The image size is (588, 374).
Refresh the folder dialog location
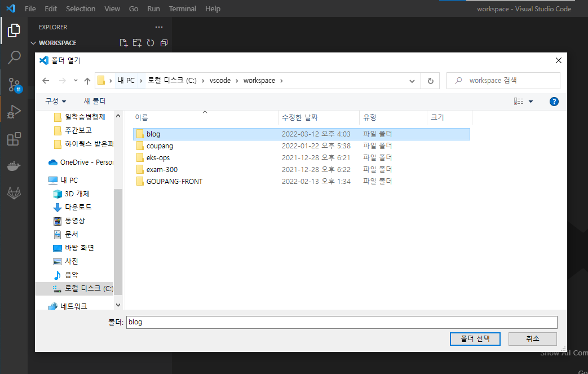tap(431, 81)
